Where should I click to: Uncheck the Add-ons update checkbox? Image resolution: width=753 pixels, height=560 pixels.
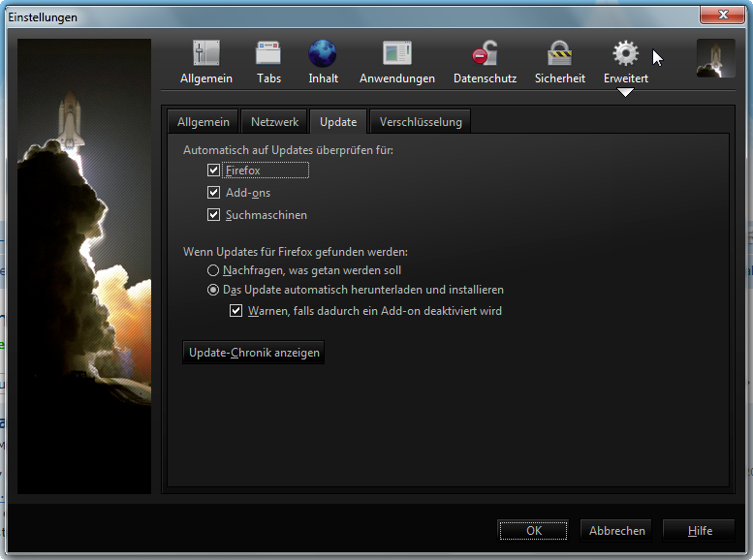point(214,193)
